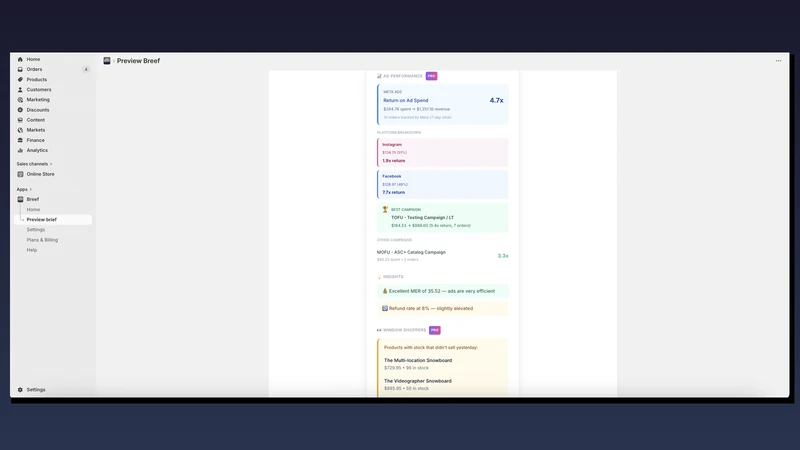The height and width of the screenshot is (450, 800).
Task: Click the Excellent MER of 35.52 insight
Action: pos(442,291)
